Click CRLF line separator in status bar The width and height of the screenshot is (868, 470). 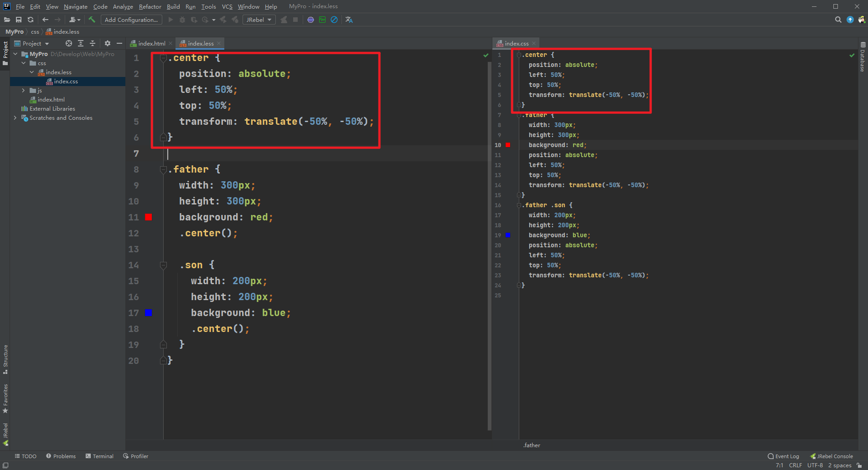pyautogui.click(x=796, y=465)
